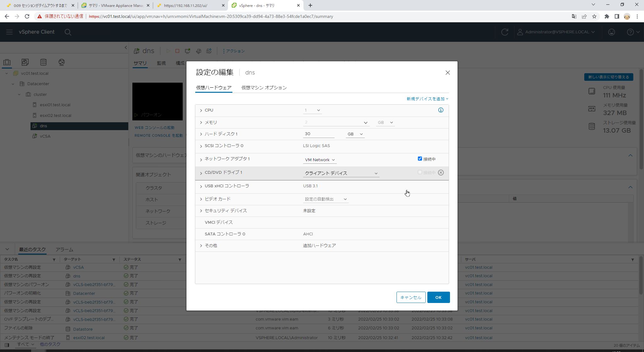This screenshot has width=644, height=352.
Task: Switch to Storage inventory icon
Action: tap(43, 62)
